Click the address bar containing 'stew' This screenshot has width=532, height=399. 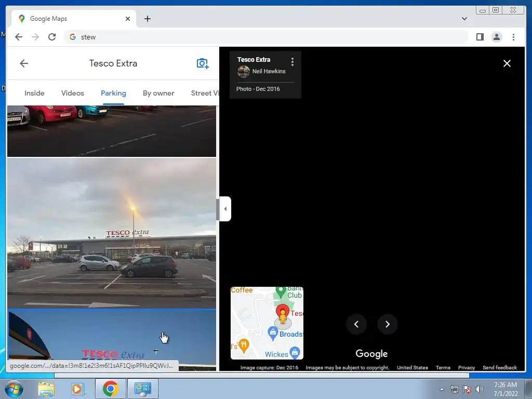[267, 37]
